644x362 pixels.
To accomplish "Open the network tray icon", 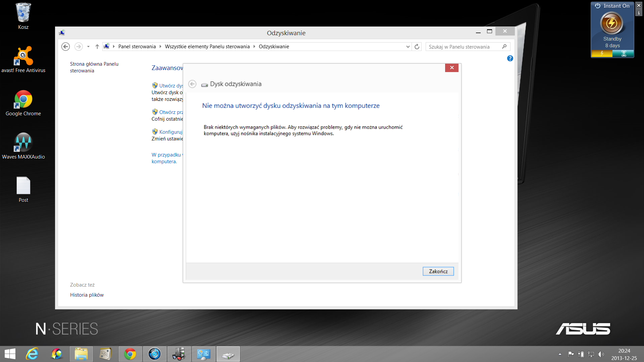I will tap(591, 354).
